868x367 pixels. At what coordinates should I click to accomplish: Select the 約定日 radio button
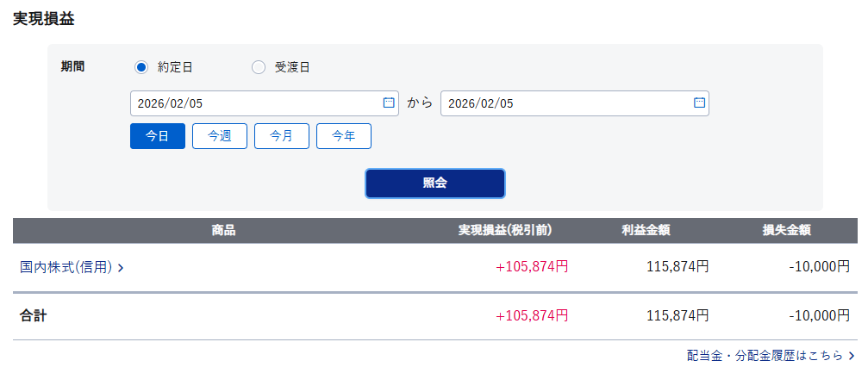pos(141,67)
